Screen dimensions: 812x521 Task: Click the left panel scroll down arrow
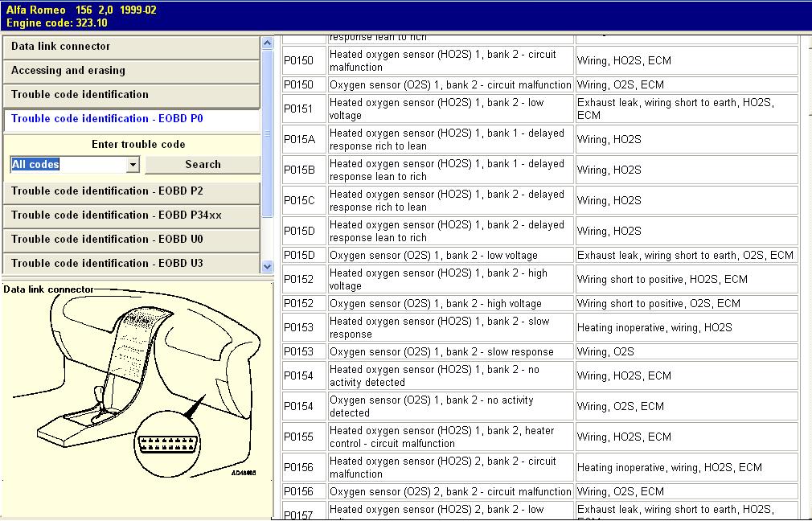pyautogui.click(x=268, y=266)
